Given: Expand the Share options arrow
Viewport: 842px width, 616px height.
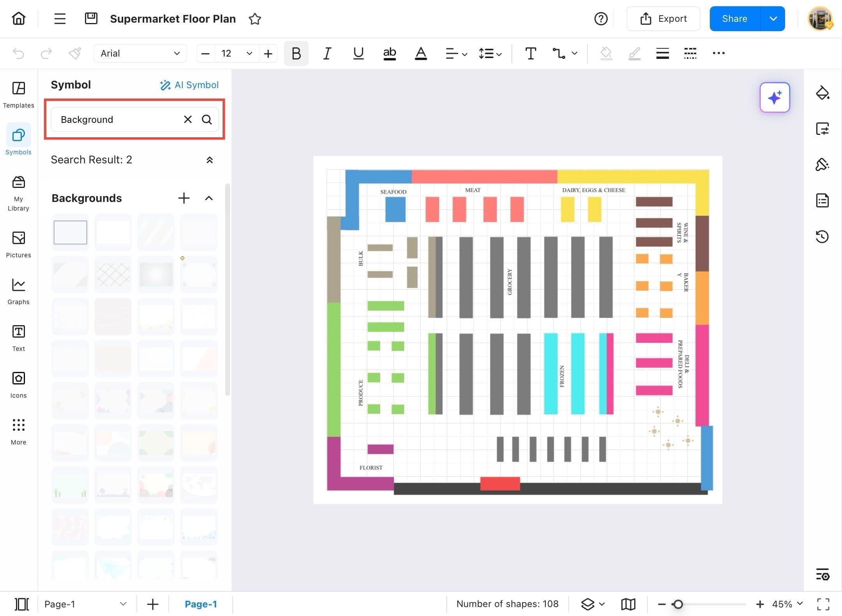Looking at the screenshot, I should point(773,19).
